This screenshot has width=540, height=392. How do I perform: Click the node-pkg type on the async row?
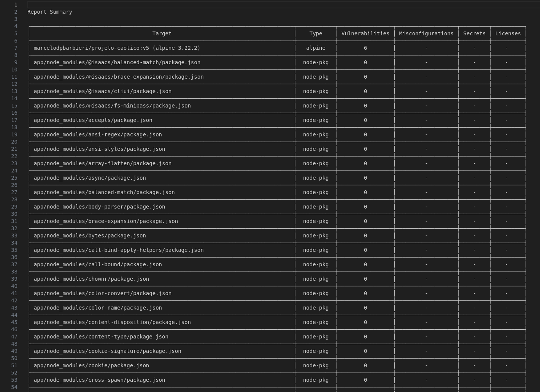(316, 178)
